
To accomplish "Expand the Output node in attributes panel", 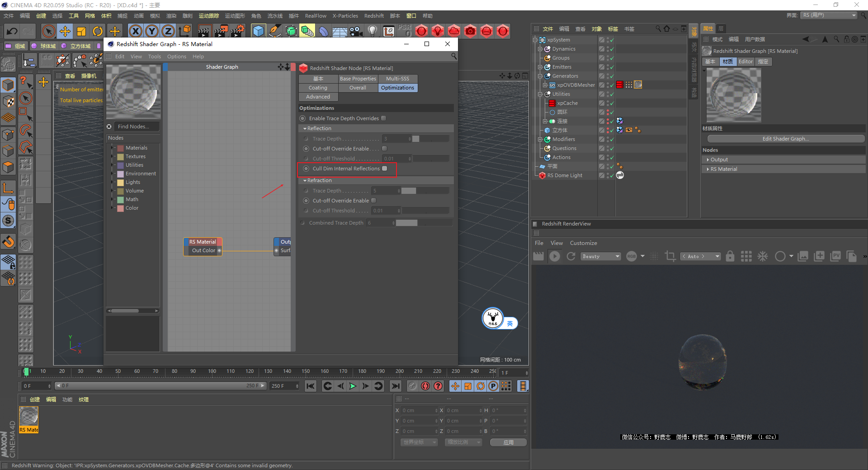I will coord(708,160).
